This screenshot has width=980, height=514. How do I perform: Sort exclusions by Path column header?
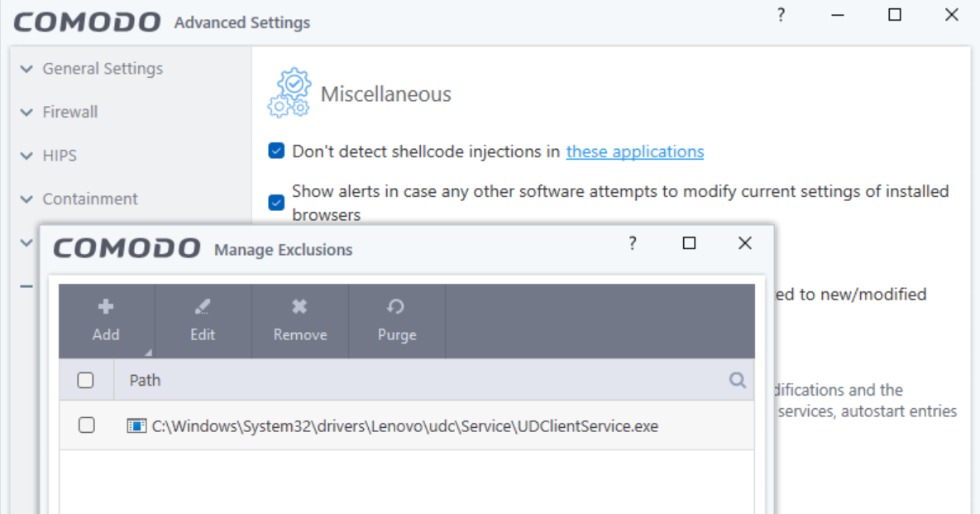(146, 381)
